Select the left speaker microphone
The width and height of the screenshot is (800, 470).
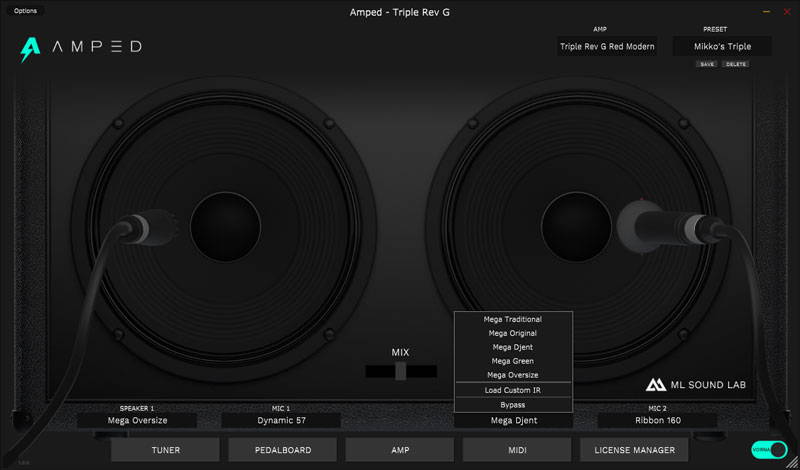pos(149,227)
